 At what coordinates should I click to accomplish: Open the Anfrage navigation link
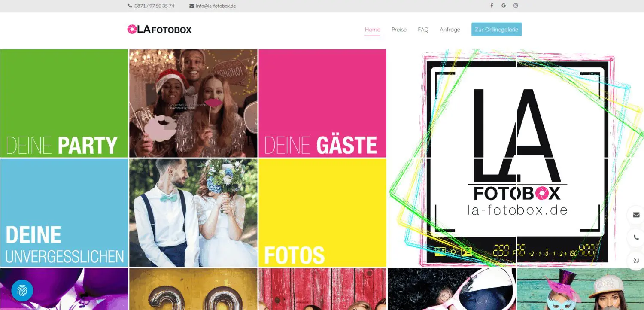(x=450, y=30)
